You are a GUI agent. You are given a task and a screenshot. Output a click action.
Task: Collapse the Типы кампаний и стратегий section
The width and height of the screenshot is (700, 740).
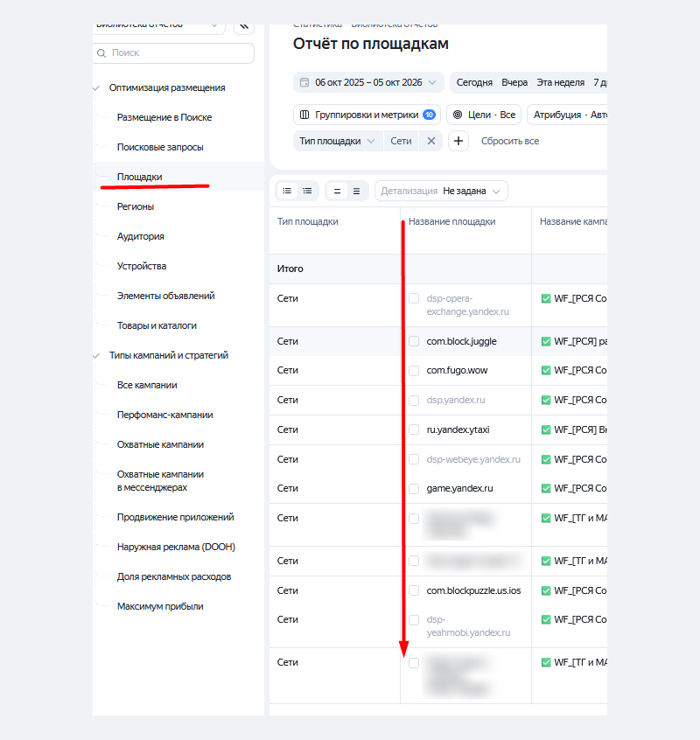click(96, 356)
